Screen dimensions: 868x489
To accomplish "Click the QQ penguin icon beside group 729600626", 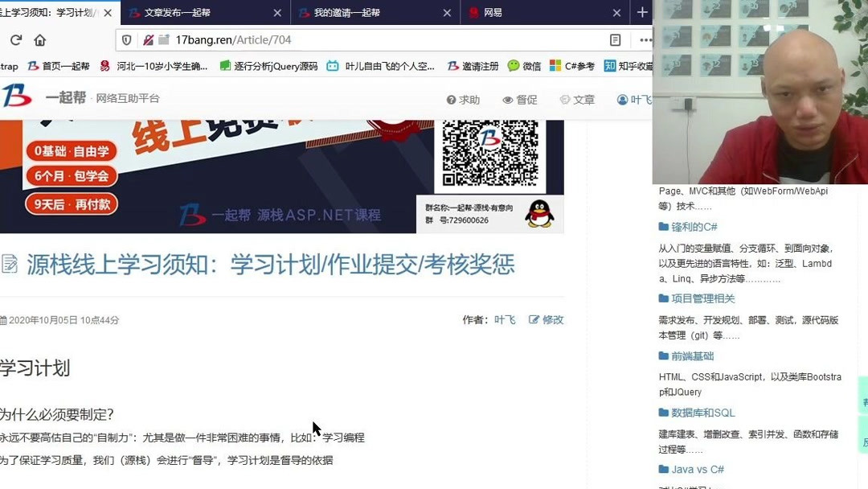I will tap(542, 212).
